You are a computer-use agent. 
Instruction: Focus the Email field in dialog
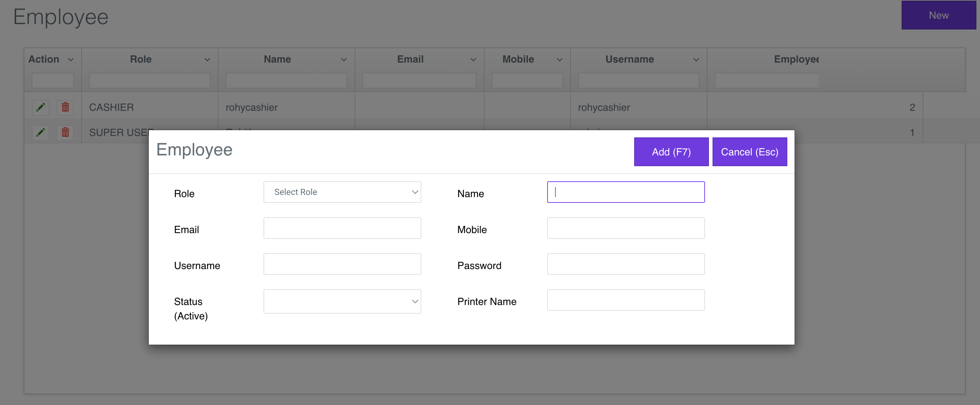tap(342, 228)
